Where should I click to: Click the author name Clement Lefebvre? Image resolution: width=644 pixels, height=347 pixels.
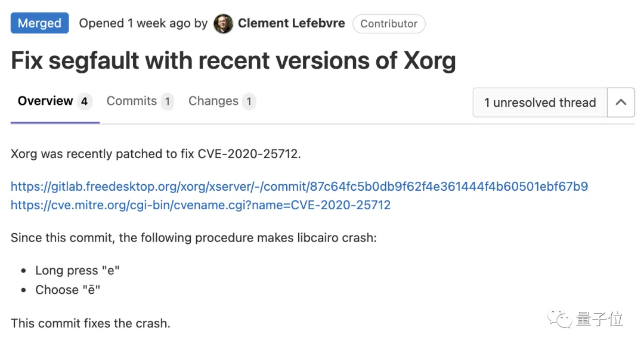click(x=291, y=24)
